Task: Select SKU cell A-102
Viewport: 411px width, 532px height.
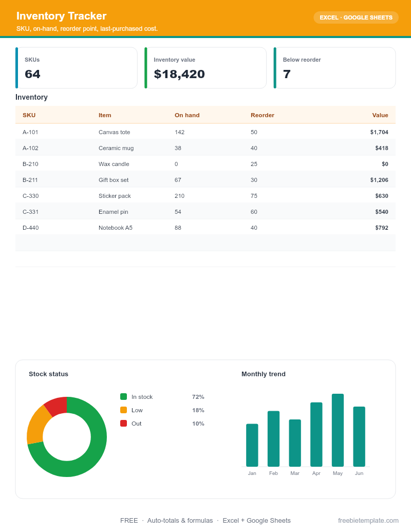Action: coord(30,148)
